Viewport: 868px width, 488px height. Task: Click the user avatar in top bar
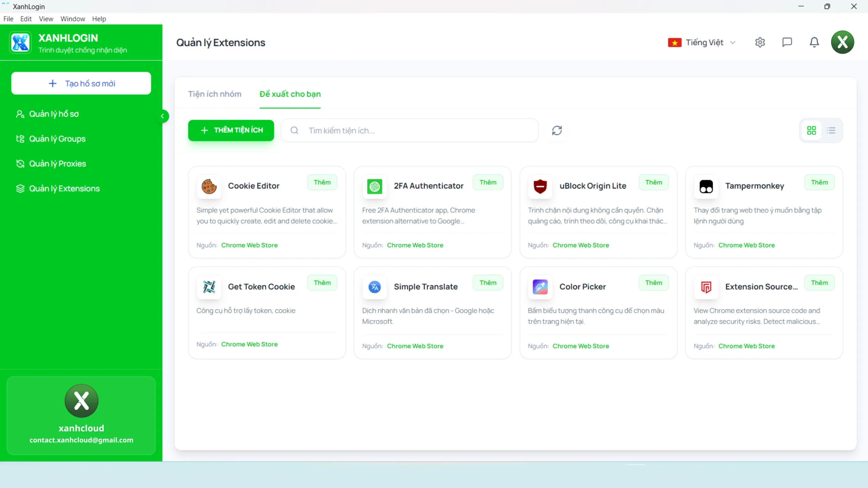pos(842,42)
